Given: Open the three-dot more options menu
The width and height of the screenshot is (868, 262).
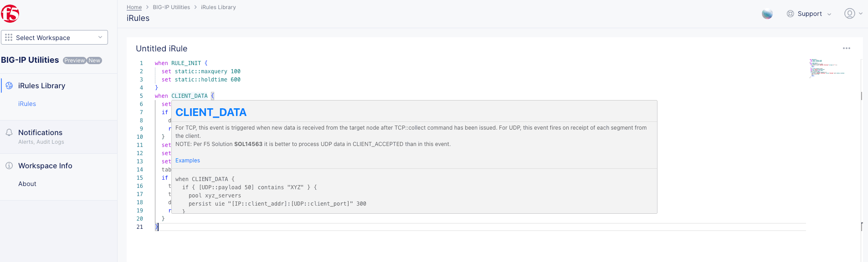Looking at the screenshot, I should (x=847, y=48).
